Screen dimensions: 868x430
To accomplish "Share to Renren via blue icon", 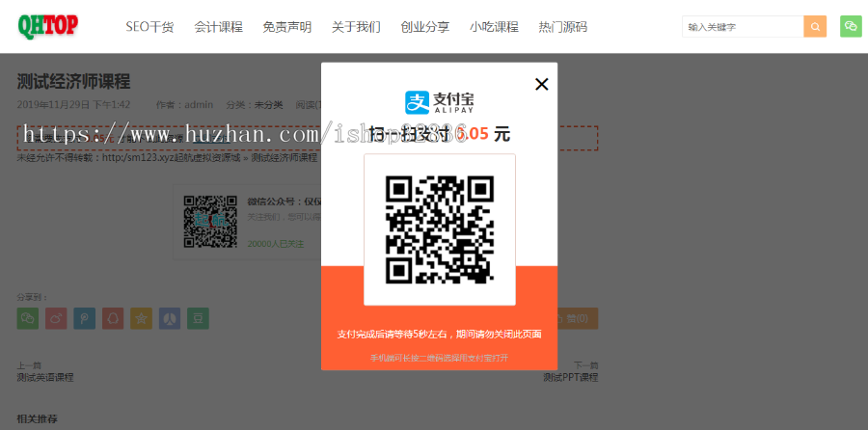I will tap(170, 318).
